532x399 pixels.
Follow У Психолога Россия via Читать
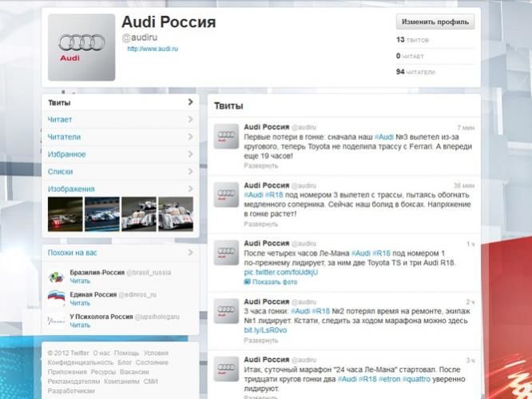pyautogui.click(x=80, y=325)
